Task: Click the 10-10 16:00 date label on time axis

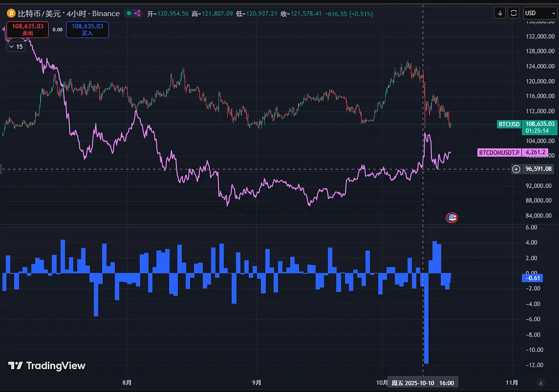Action: pyautogui.click(x=422, y=382)
